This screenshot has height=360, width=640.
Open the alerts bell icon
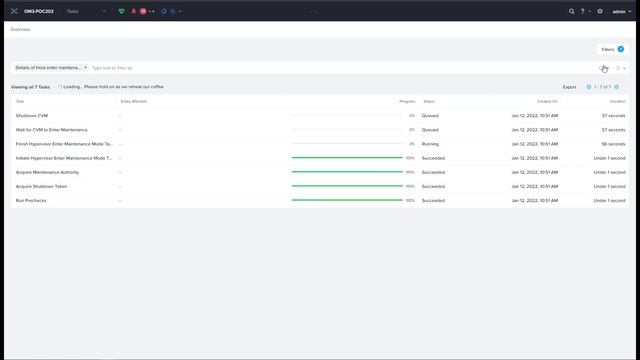[x=133, y=11]
